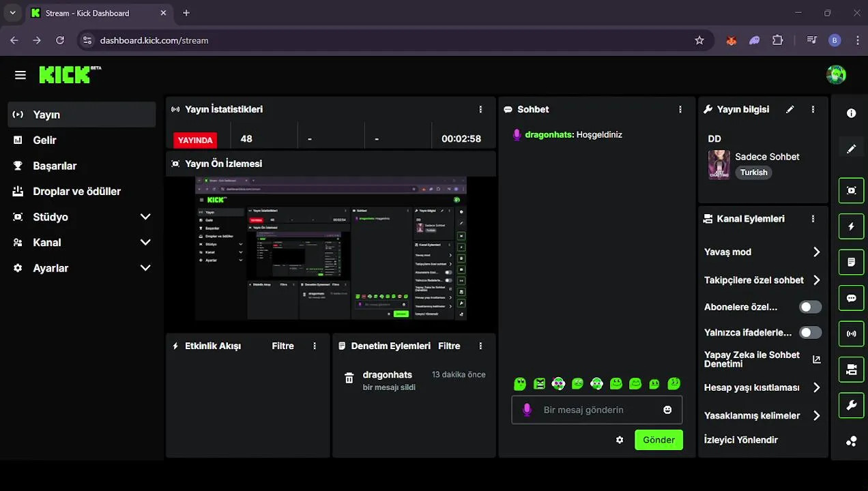The width and height of the screenshot is (868, 491).
Task: Click İzleyici Yönlendir
Action: [x=740, y=440]
